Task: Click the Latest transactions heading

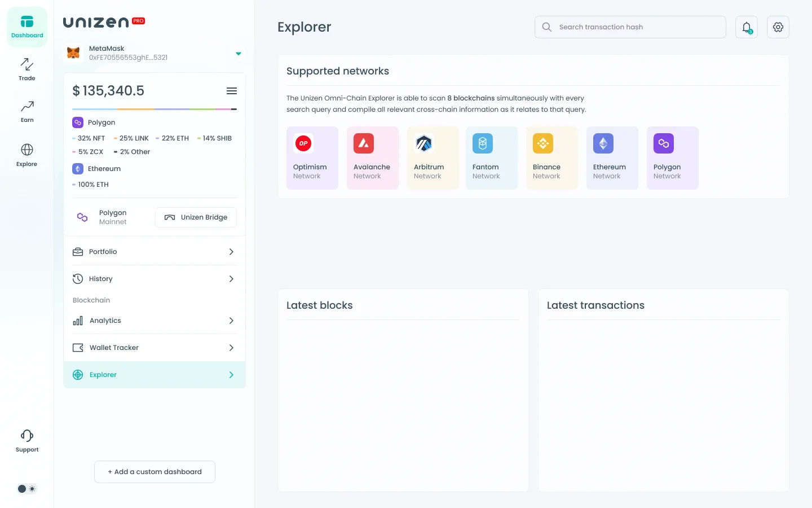Action: point(595,305)
